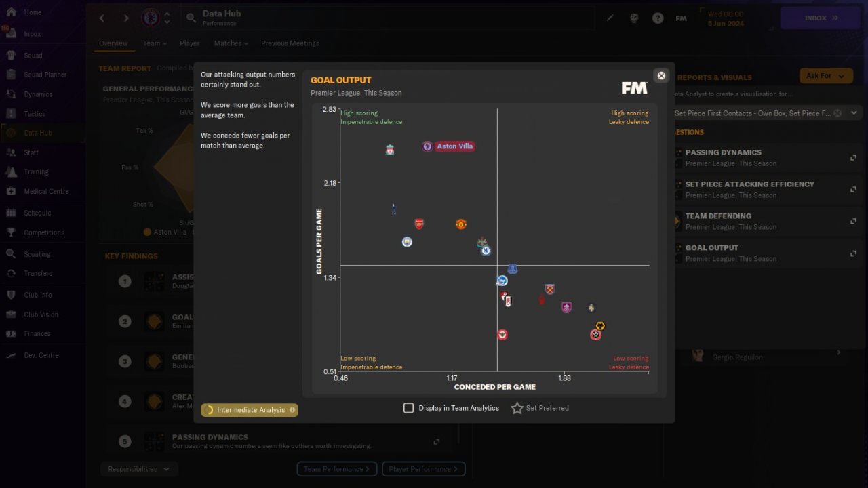Pick the Arsenal crest on the scatter plot
Viewport: 868px width, 488px height.
point(419,224)
